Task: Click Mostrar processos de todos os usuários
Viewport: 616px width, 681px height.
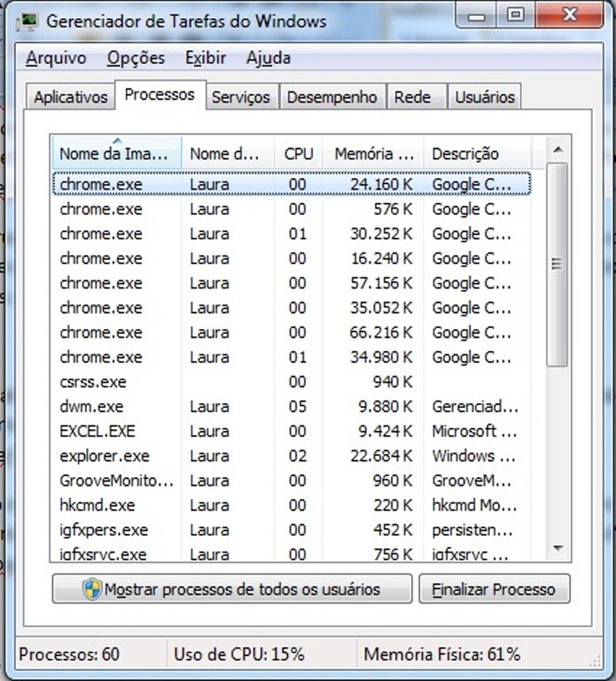Action: coord(232,589)
